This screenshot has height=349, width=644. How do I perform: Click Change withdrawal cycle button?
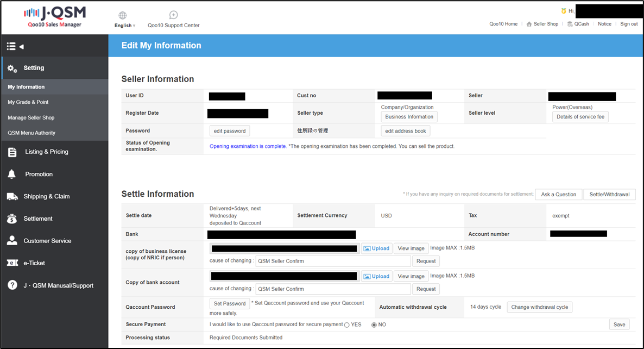(539, 307)
